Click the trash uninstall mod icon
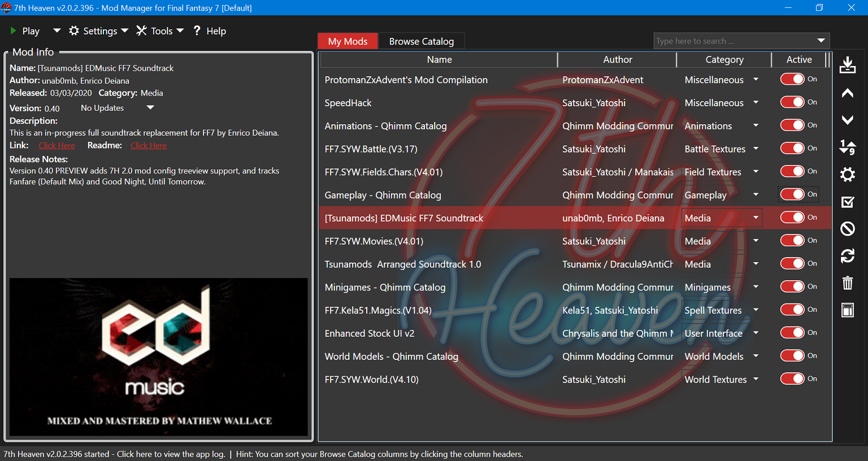The height and width of the screenshot is (461, 868). [847, 282]
